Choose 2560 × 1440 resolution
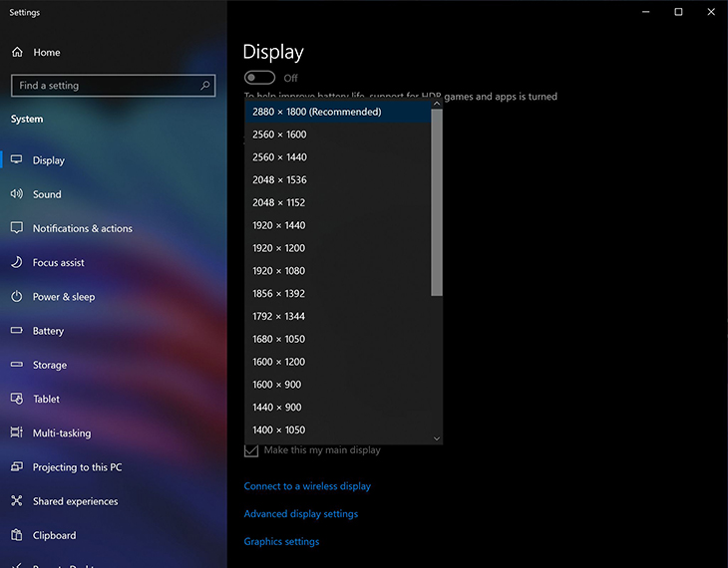This screenshot has width=728, height=568. 338,157
